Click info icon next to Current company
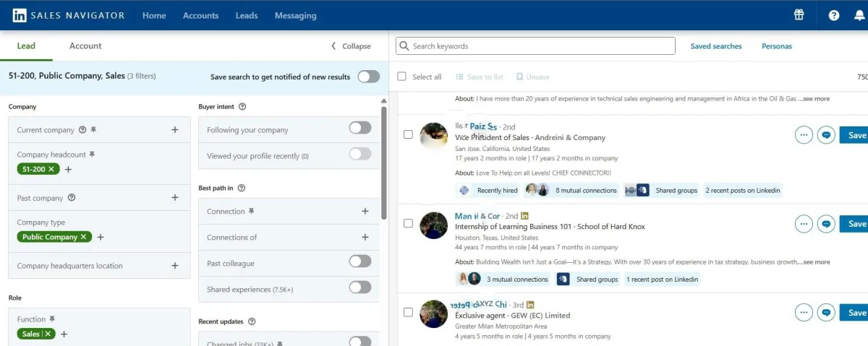 tap(82, 130)
